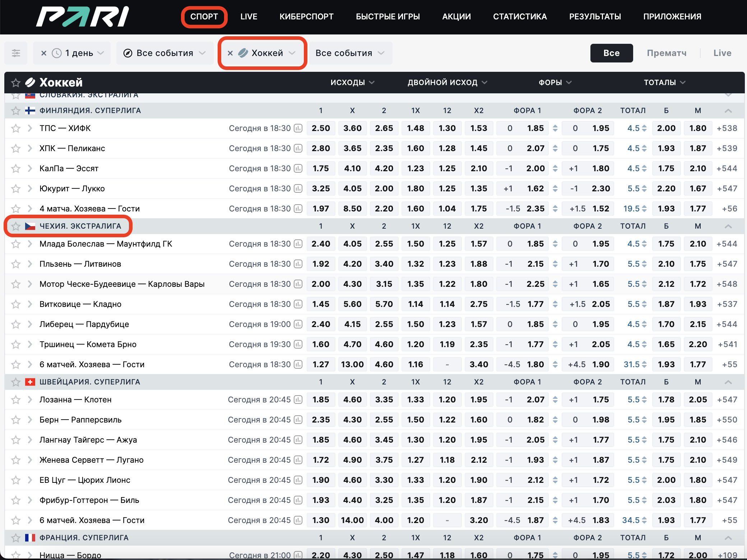This screenshot has height=560, width=747.
Task: Open Результаты in top navigation
Action: tap(595, 17)
